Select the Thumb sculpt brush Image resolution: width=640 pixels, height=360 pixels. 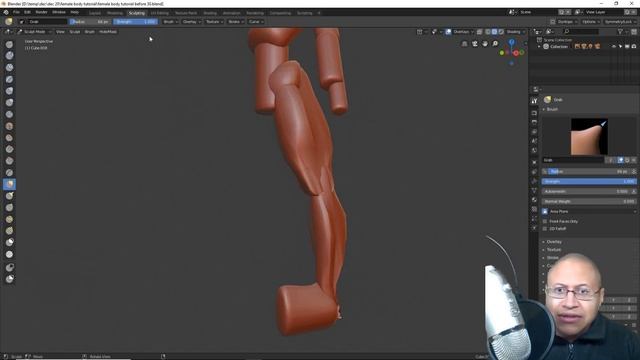9,208
